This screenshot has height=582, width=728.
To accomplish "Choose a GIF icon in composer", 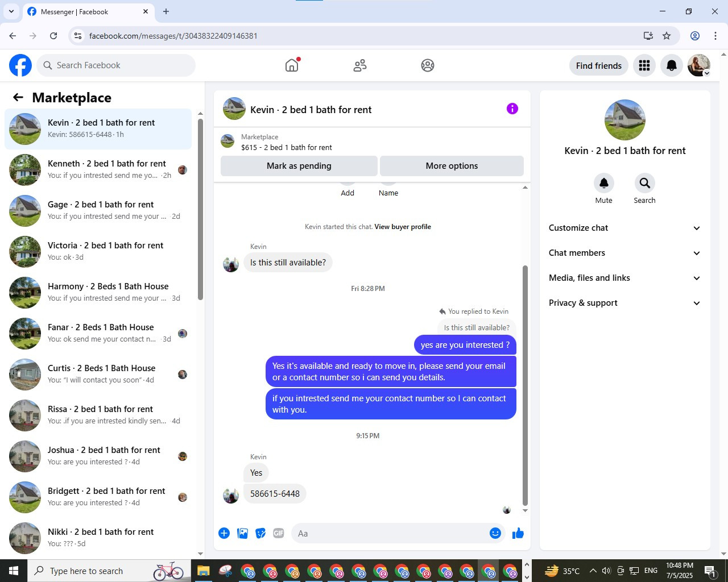I will pos(279,533).
